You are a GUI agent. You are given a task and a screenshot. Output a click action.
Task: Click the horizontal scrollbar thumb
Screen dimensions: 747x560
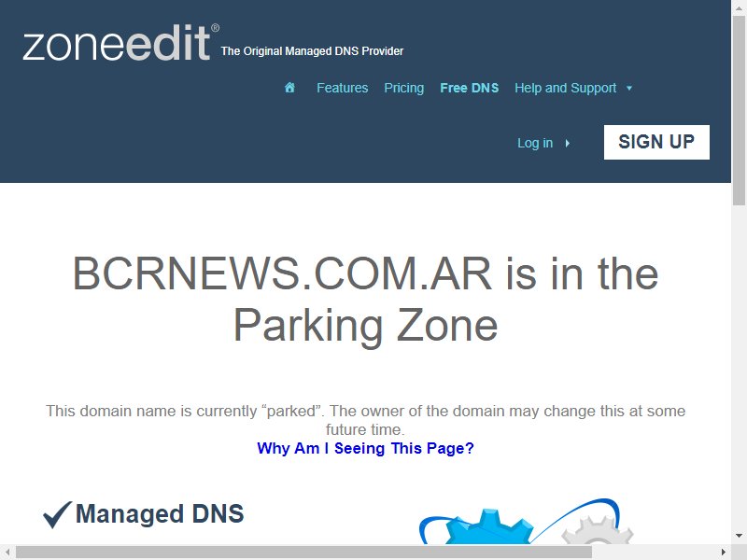point(304,552)
